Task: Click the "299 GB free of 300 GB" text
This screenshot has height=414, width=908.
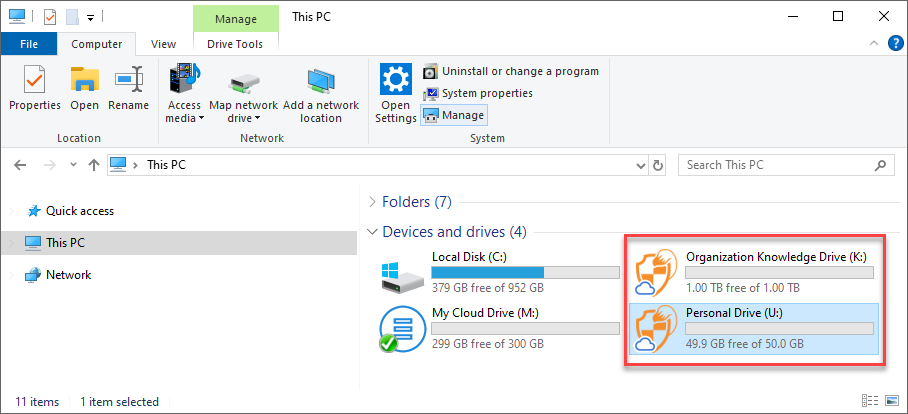Action: pyautogui.click(x=488, y=343)
